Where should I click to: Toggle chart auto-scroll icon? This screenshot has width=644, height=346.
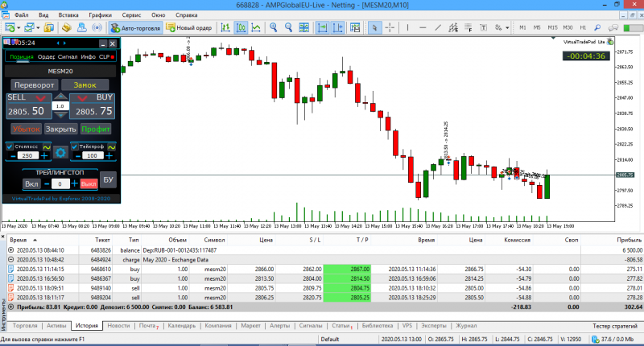click(323, 27)
